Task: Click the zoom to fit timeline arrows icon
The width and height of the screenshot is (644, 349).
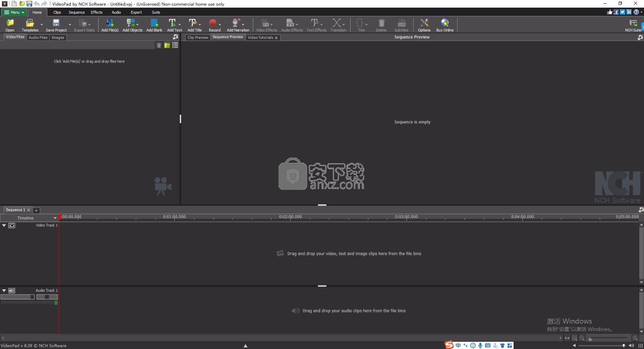Action: pos(567,338)
